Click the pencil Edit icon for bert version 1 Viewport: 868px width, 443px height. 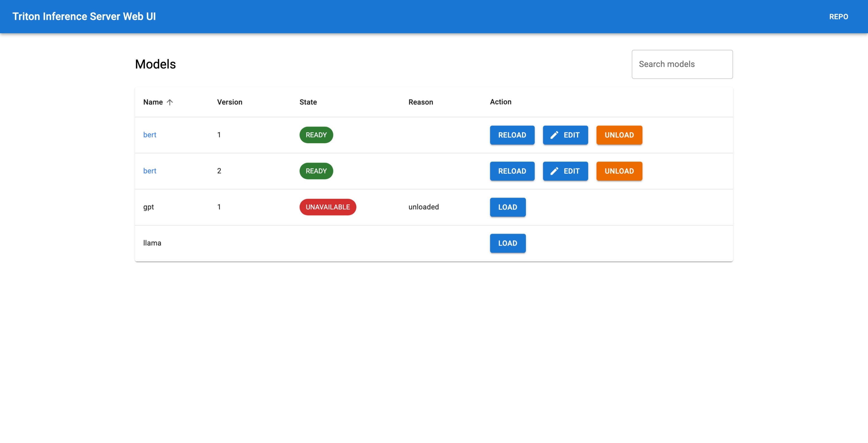coord(554,135)
